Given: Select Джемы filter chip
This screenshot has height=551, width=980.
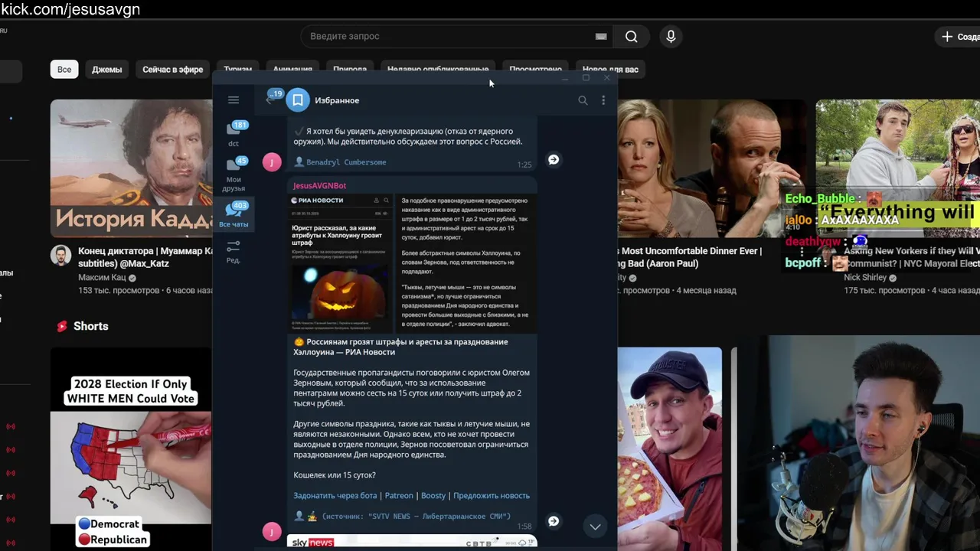Looking at the screenshot, I should coord(106,69).
